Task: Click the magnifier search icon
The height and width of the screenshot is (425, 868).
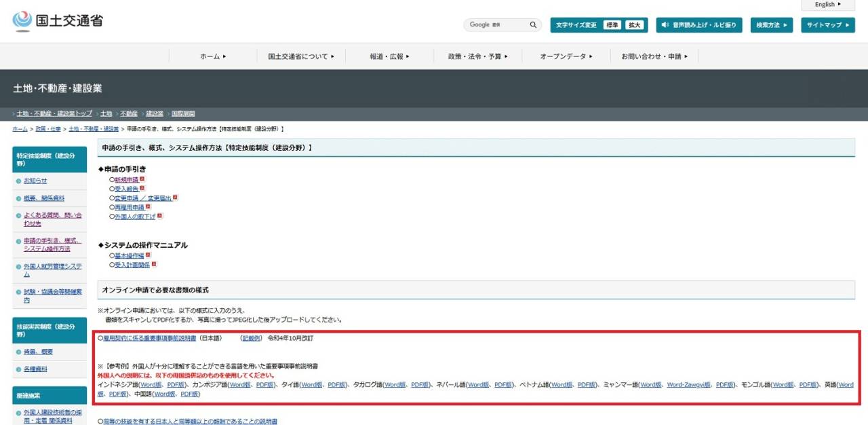Action: pos(534,25)
